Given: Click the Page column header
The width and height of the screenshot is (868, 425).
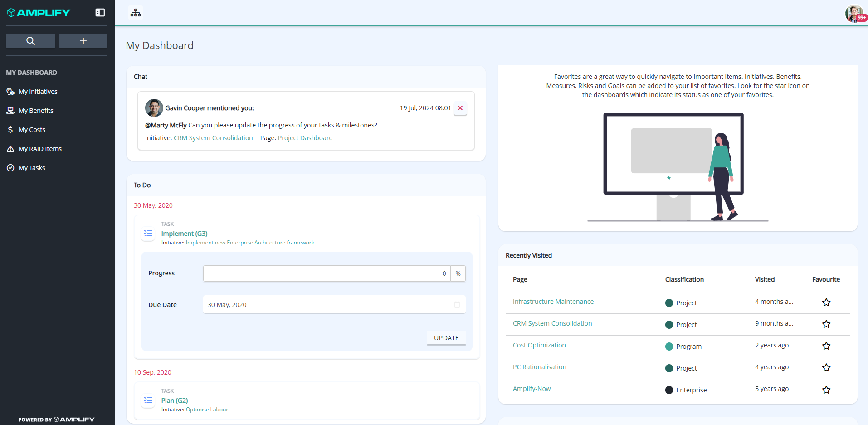Looking at the screenshot, I should point(520,279).
